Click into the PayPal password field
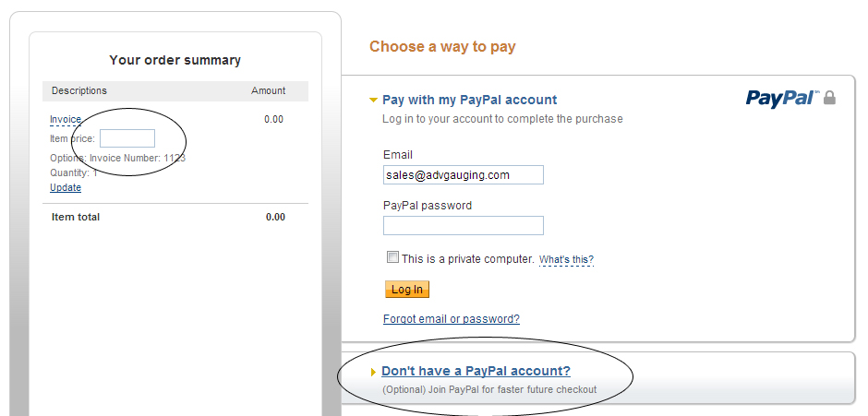 coord(464,225)
